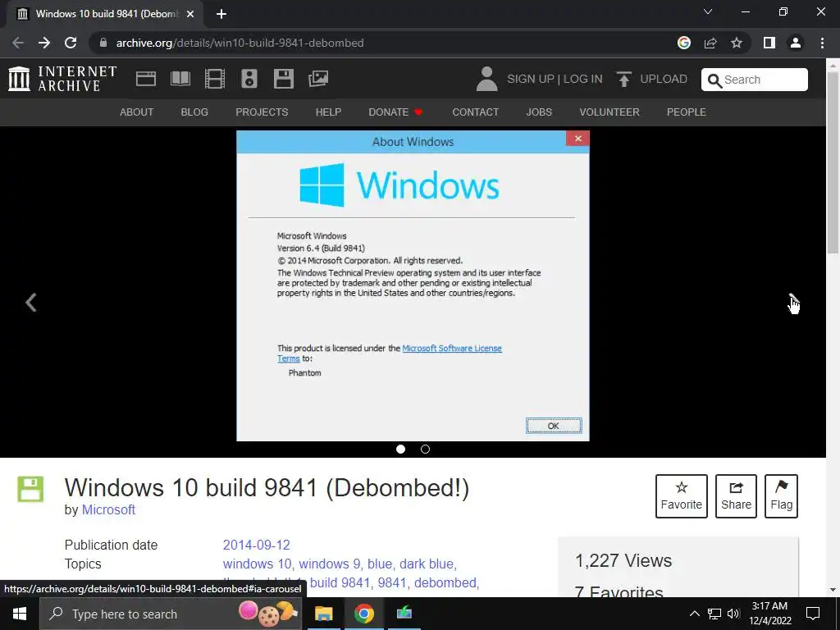Image resolution: width=840 pixels, height=630 pixels.
Task: Open the 'dark blue' topic link
Action: point(427,564)
